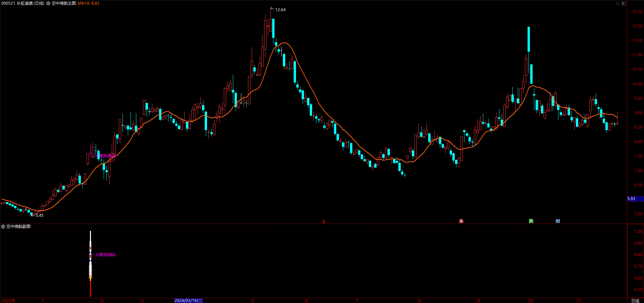Viewport: 644px width, 303px height.
Task: Click the blue 财 financial marker
Action: (558, 221)
